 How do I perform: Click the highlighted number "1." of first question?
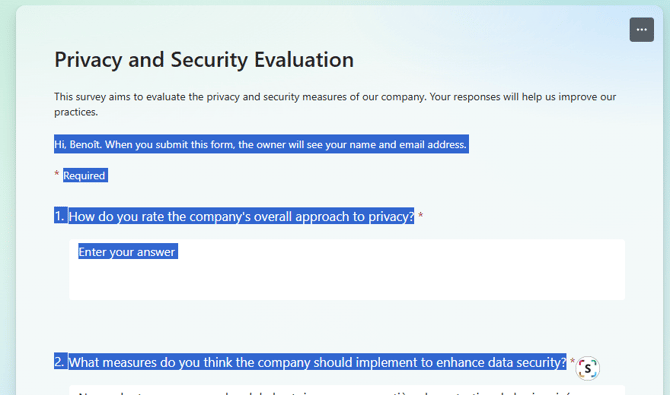coord(60,216)
